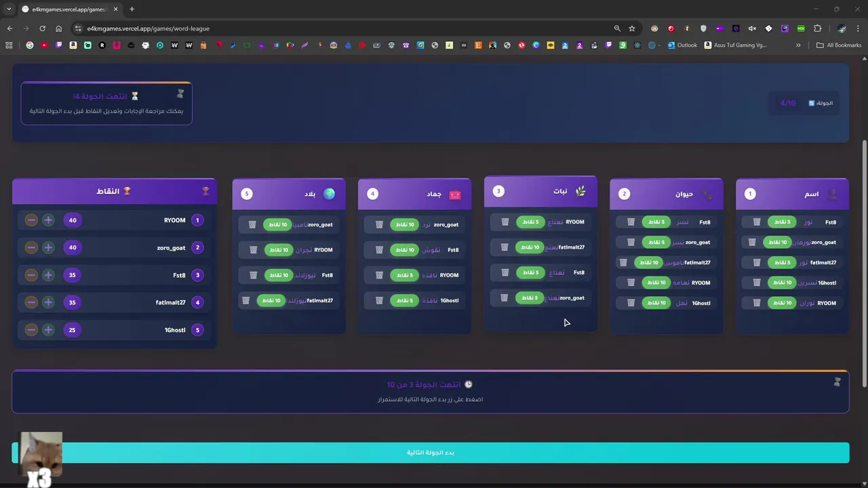Image resolution: width=868 pixels, height=488 pixels.
Task: Open the zoom magnifier icon in address bar
Action: tap(617, 28)
